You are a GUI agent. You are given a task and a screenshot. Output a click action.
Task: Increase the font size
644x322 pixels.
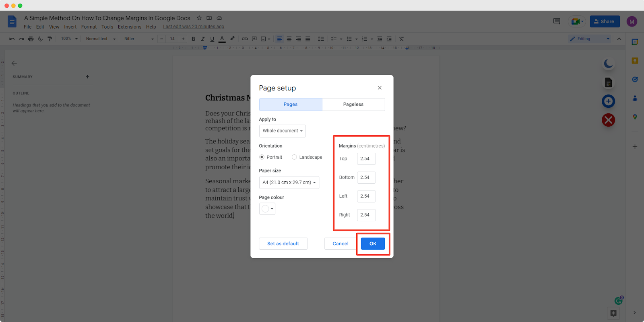[x=183, y=39]
